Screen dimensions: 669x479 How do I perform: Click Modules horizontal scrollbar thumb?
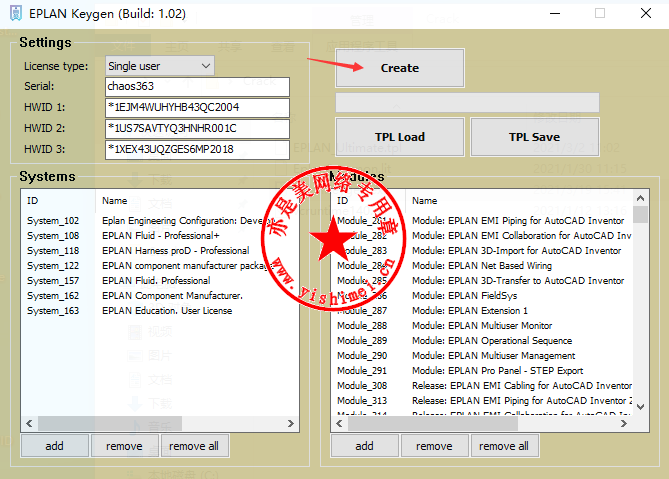(x=433, y=424)
